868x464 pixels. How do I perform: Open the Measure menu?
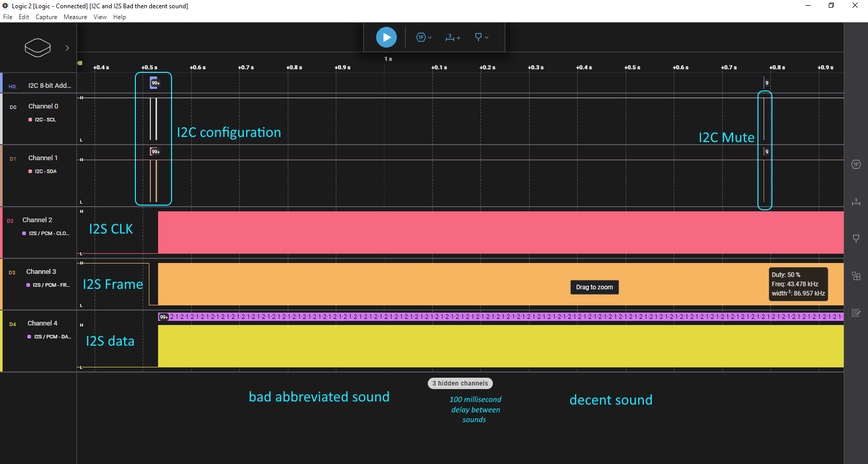pos(75,17)
